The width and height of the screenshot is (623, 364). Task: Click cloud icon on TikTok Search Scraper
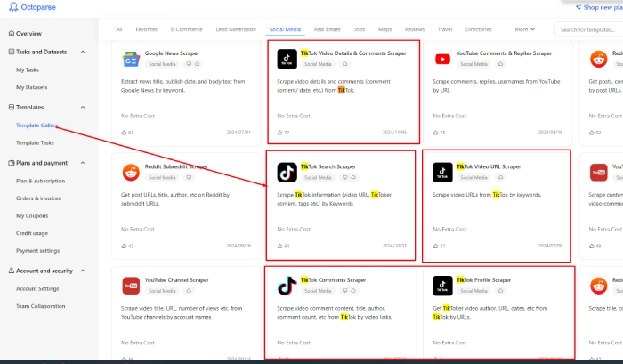[353, 177]
